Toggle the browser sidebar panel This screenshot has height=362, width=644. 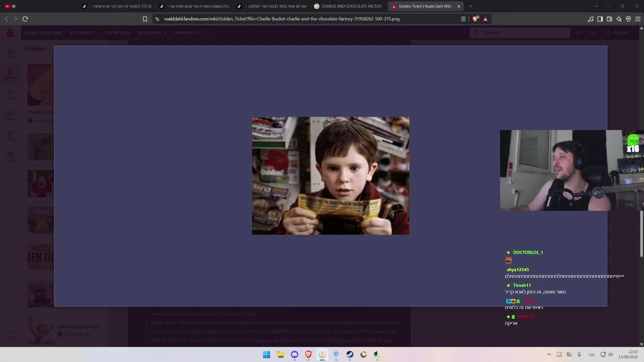pos(600,19)
